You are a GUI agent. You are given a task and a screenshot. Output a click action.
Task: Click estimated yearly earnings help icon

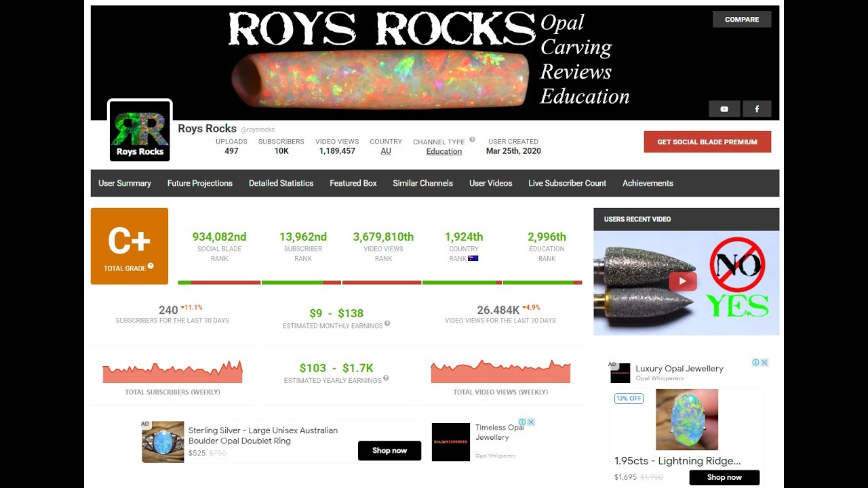[386, 378]
